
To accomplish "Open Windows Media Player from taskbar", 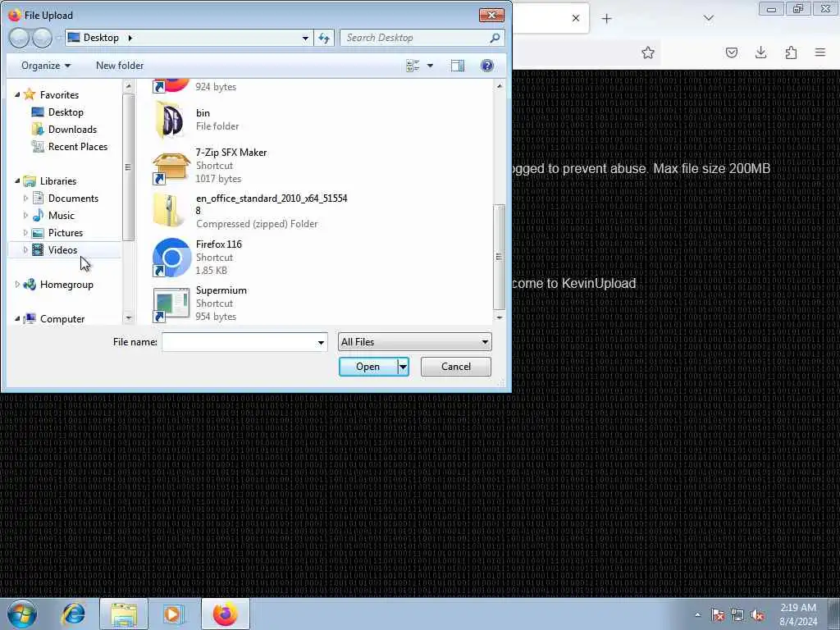I will [173, 614].
